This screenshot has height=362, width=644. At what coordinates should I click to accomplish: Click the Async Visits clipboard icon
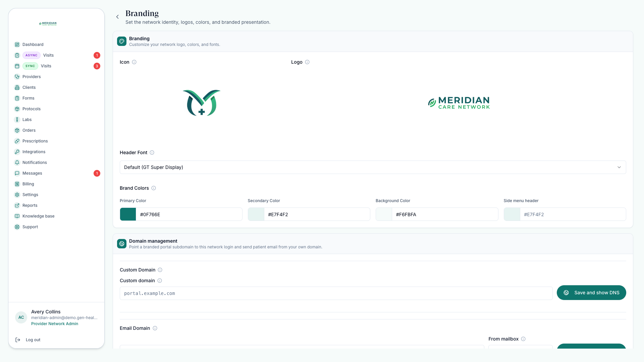[x=17, y=55]
